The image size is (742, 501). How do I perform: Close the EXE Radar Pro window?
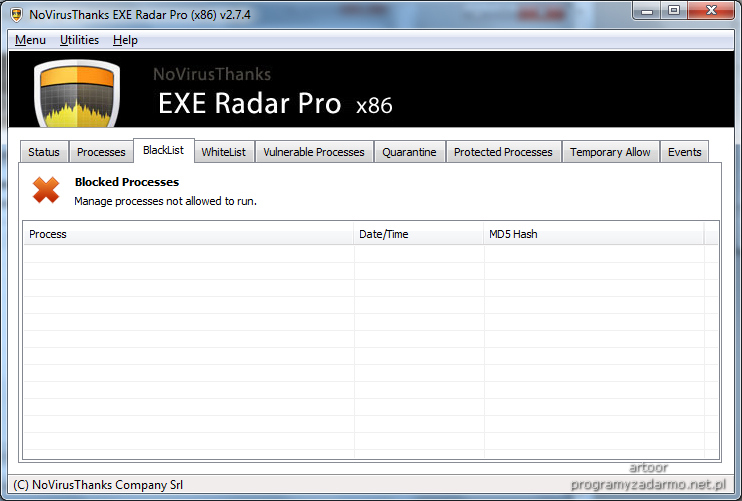click(x=711, y=11)
